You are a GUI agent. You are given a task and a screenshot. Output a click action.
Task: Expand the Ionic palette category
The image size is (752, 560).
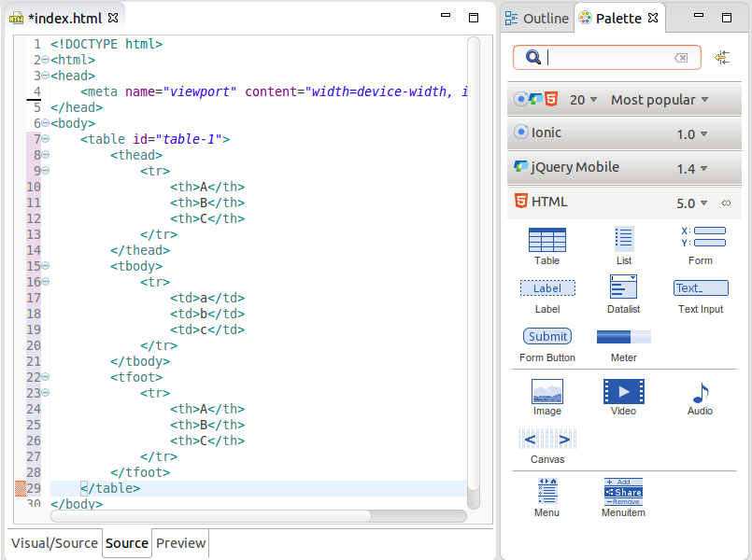546,133
